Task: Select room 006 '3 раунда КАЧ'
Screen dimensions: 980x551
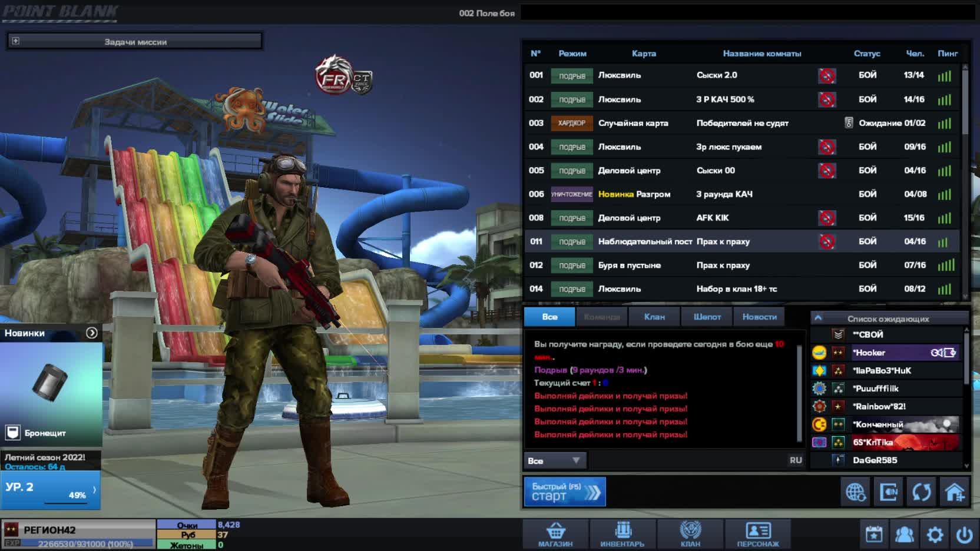Action: [742, 194]
